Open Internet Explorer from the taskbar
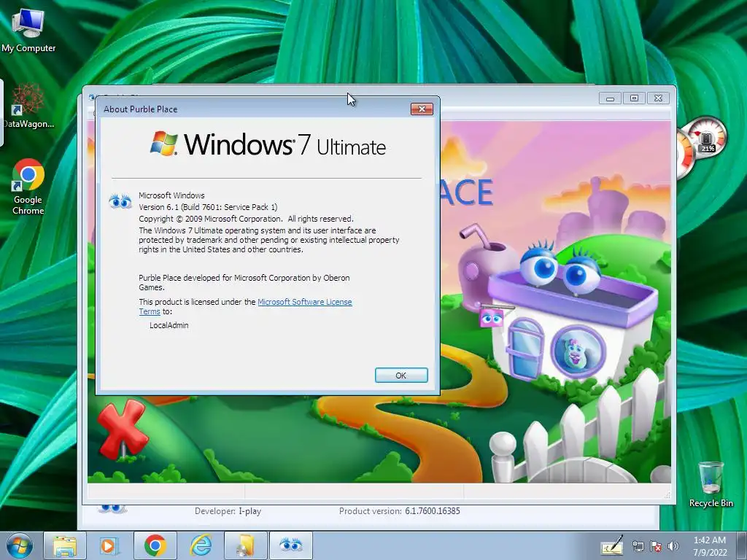Viewport: 747px width, 560px height. coord(201,545)
